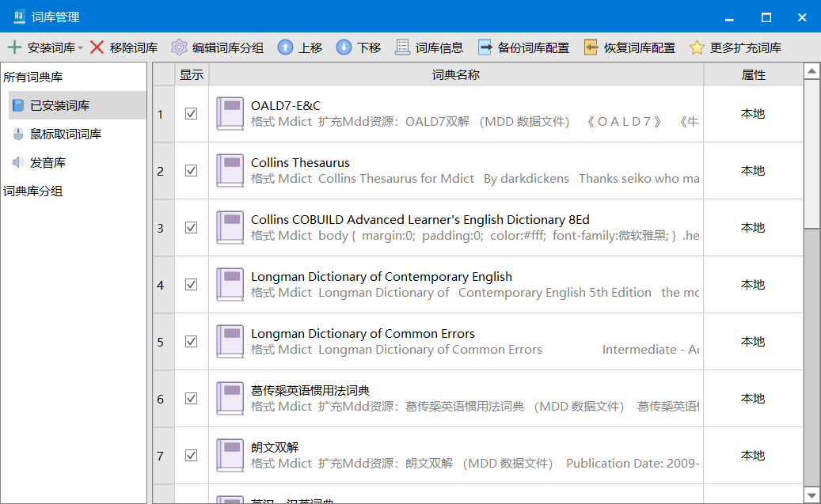Uncheck display box for OALD7-E&C
Viewport: 821px width, 504px height.
(x=191, y=114)
